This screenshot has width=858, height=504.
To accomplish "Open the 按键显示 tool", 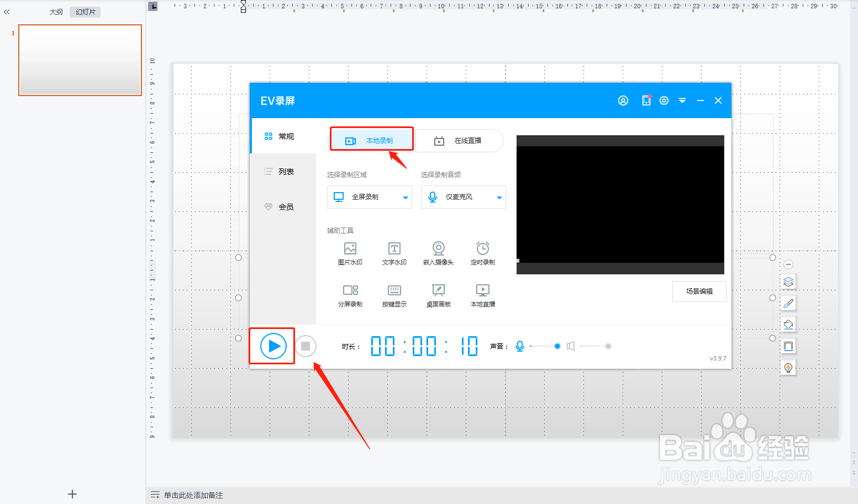I will coord(394,296).
